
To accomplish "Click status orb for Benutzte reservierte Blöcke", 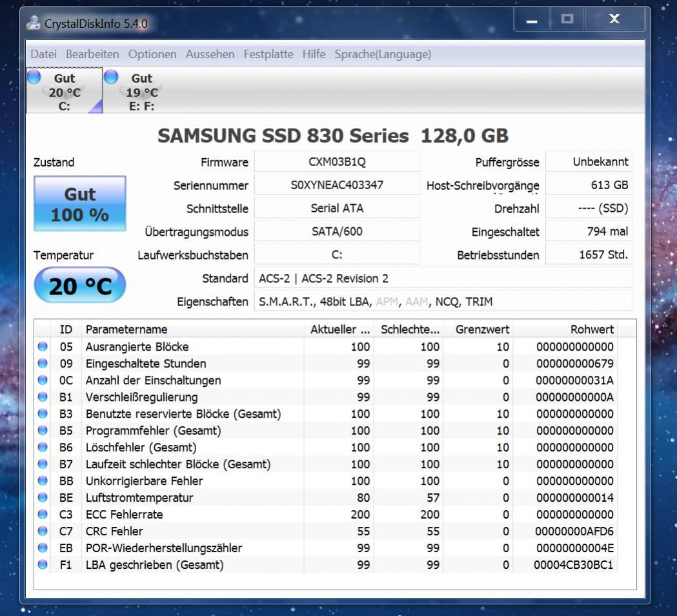I will click(x=43, y=413).
